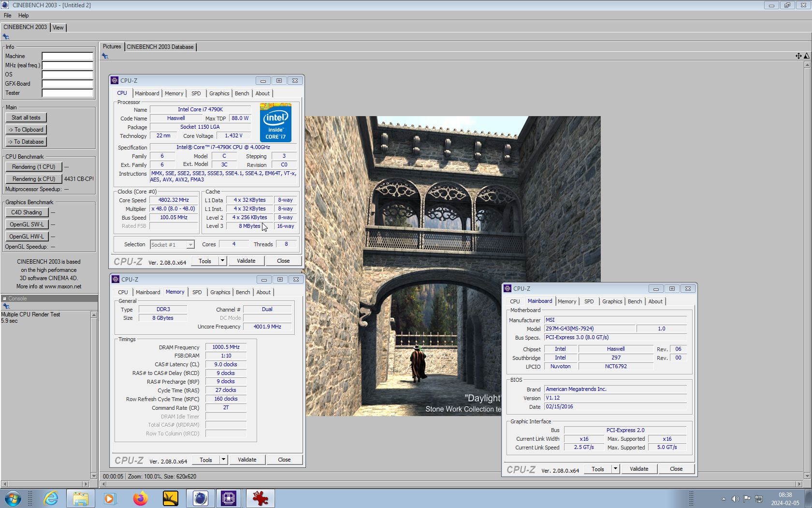812x508 pixels.
Task: Click Model field Z97M-G43(MS-7924)
Action: tap(590, 329)
